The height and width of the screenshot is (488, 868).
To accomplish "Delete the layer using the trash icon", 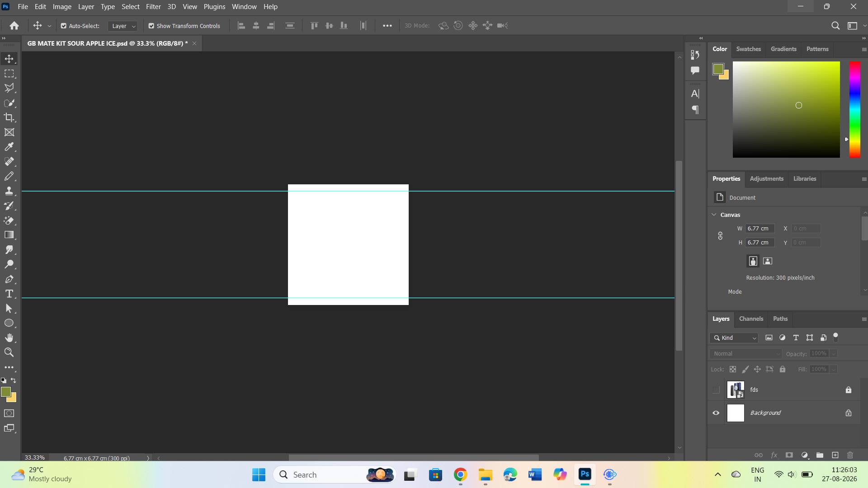I will (850, 455).
